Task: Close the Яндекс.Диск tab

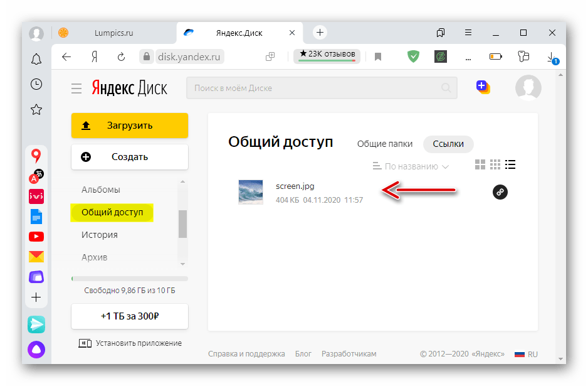Action: pos(292,33)
